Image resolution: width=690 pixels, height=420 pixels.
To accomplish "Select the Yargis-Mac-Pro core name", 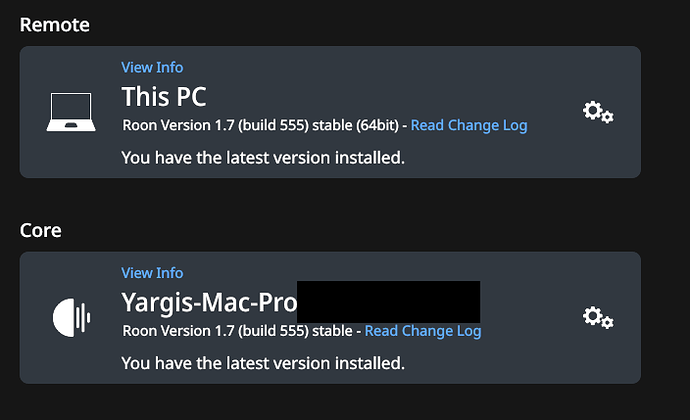I will [x=209, y=303].
